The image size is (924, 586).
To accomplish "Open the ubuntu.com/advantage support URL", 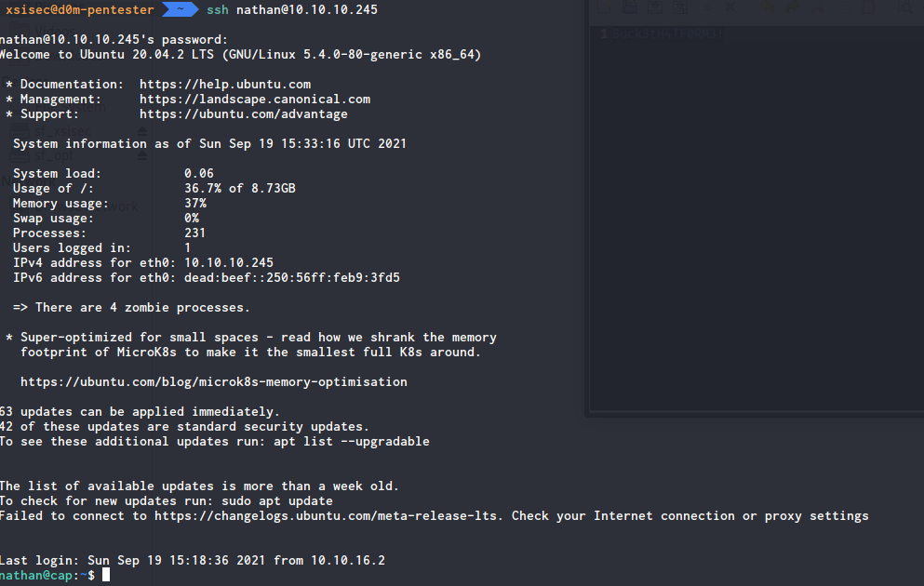I will pos(244,113).
